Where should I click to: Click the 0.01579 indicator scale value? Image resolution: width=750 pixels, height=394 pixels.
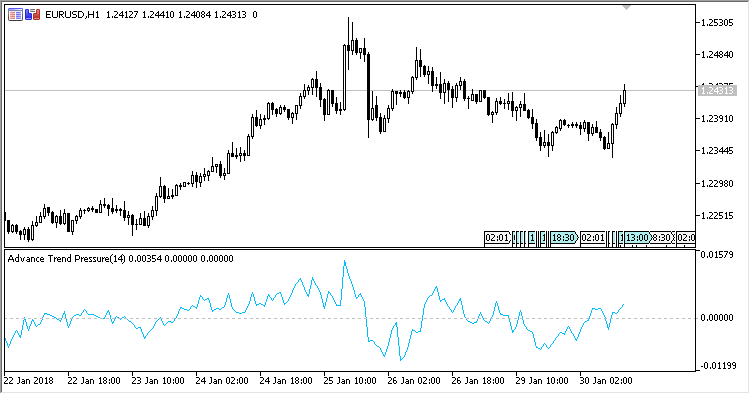(717, 255)
